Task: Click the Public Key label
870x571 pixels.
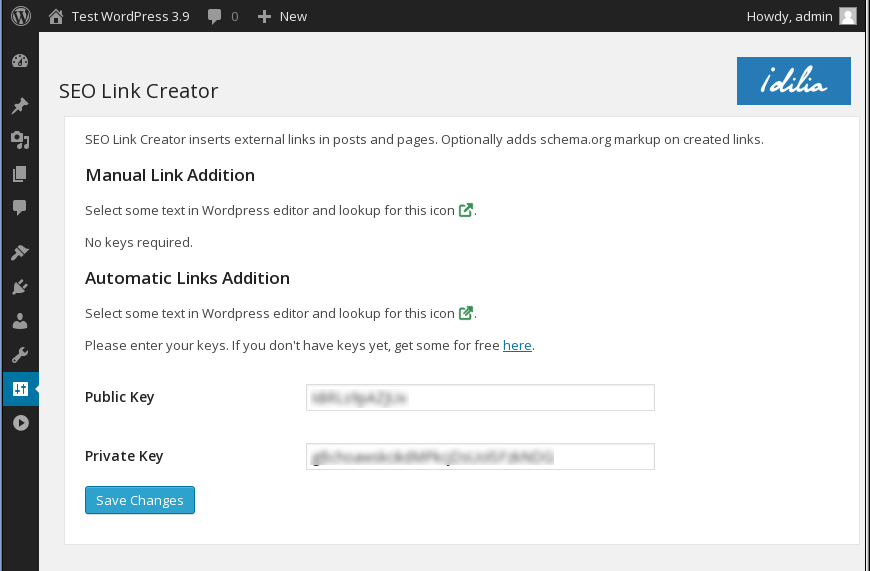Action: [x=119, y=397]
